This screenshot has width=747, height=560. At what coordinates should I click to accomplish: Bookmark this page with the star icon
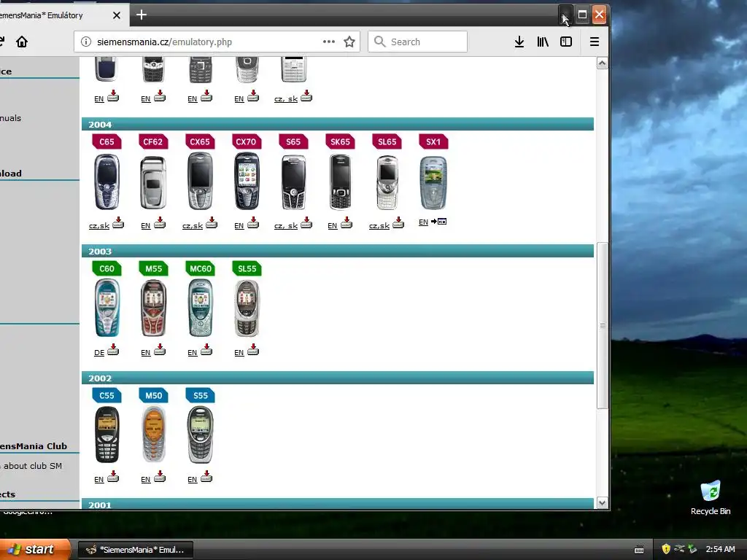click(x=349, y=42)
